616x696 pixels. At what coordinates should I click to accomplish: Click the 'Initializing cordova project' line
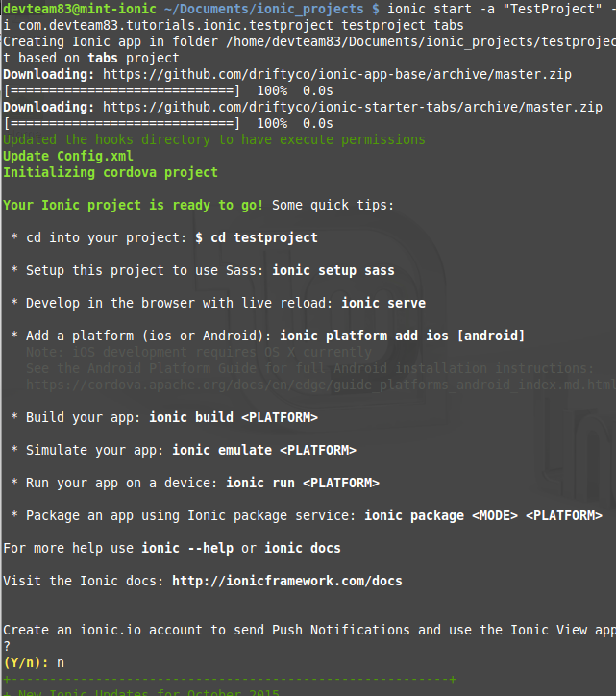[111, 173]
